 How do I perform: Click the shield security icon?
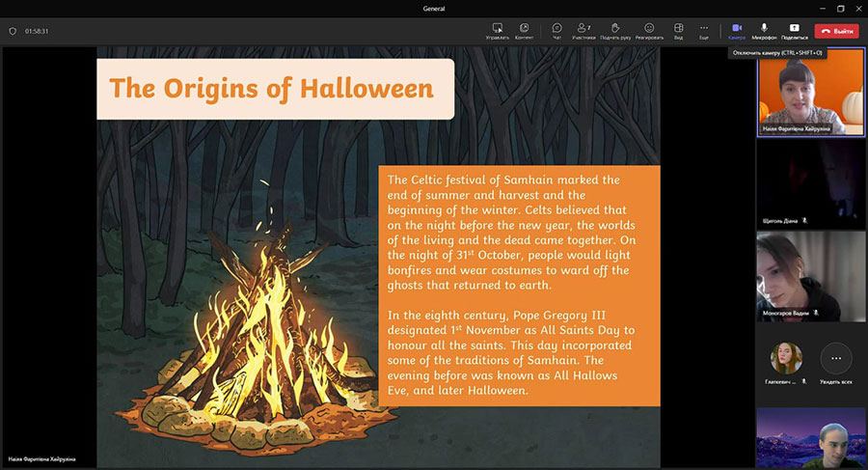tap(13, 32)
